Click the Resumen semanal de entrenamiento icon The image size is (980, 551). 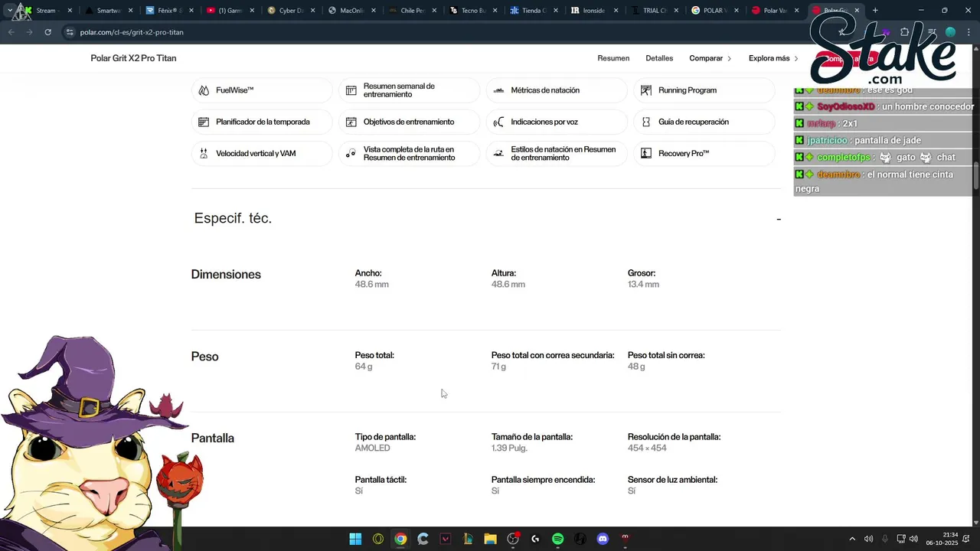click(x=351, y=90)
